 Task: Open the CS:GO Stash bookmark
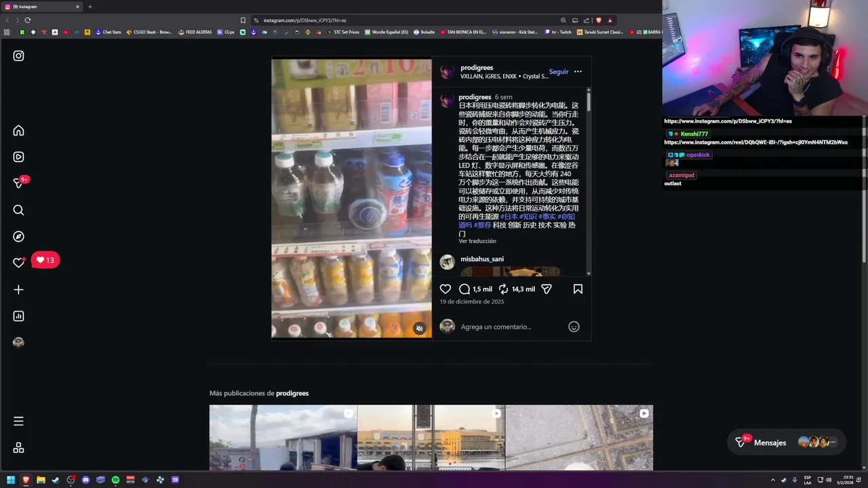click(149, 32)
